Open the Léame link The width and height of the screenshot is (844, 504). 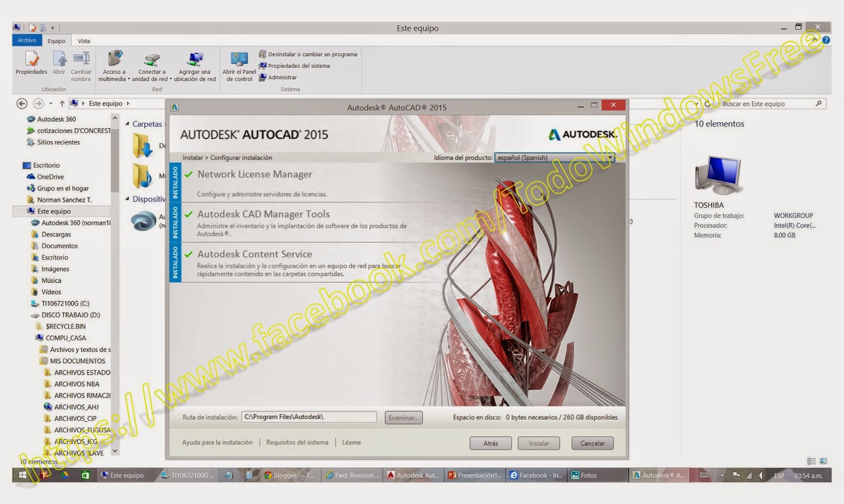pyautogui.click(x=351, y=442)
